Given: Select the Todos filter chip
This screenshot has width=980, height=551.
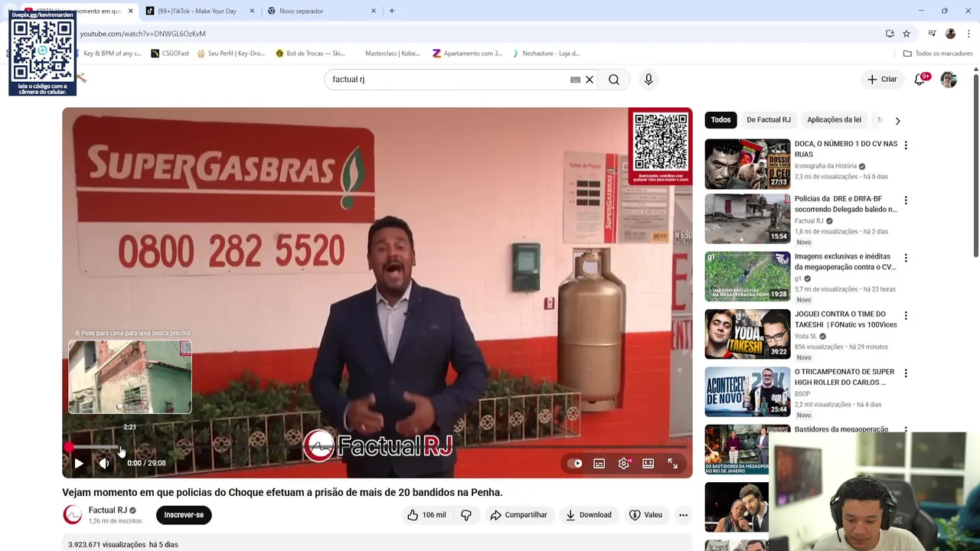Looking at the screenshot, I should 720,119.
